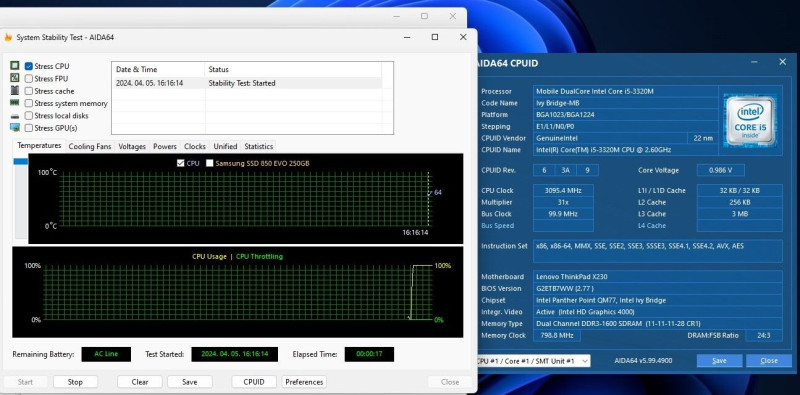Image resolution: width=800 pixels, height=395 pixels.
Task: Click the Processor name field in CPUID
Action: click(626, 91)
